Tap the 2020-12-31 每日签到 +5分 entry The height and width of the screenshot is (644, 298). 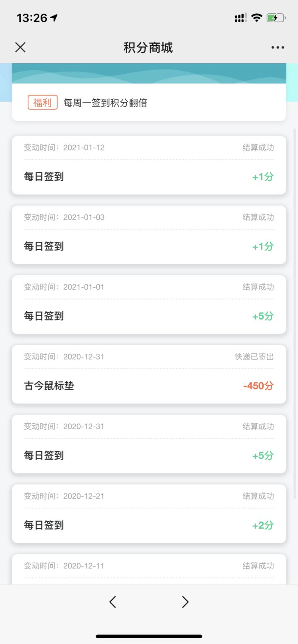tap(149, 444)
